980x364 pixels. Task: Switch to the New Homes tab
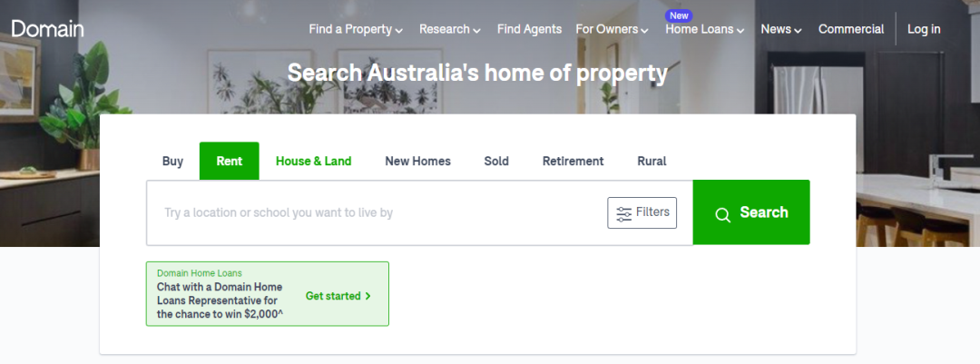pos(417,162)
